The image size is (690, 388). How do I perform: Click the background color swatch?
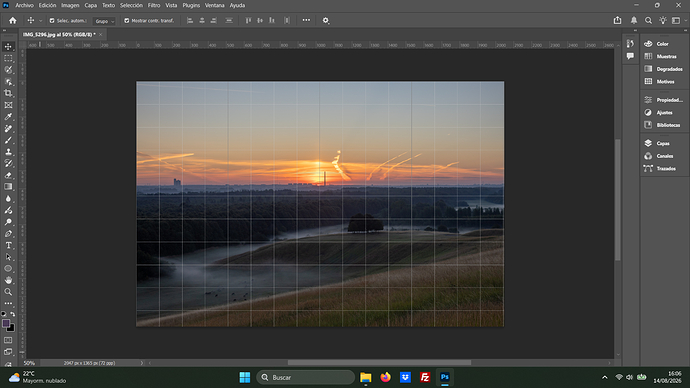11,329
